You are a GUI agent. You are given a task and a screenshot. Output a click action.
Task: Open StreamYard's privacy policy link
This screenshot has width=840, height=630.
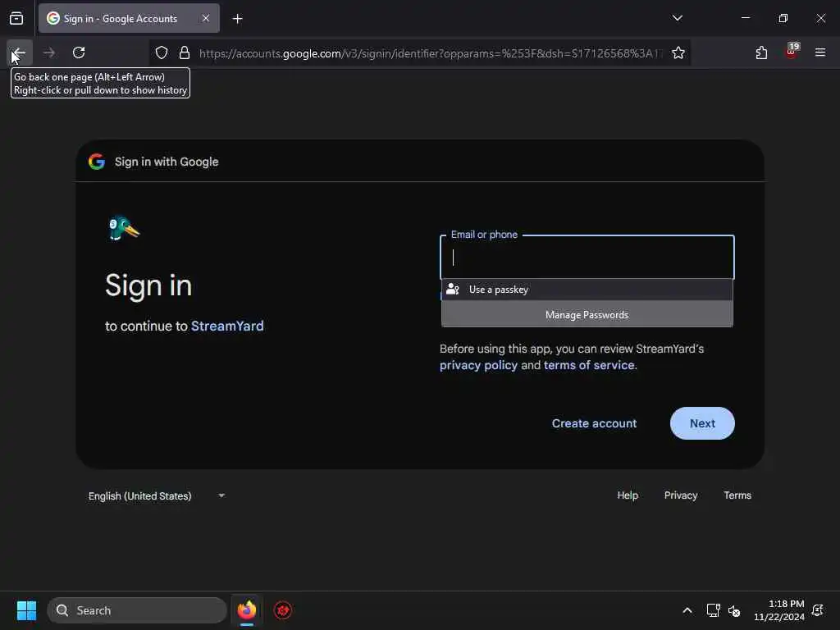tap(478, 365)
